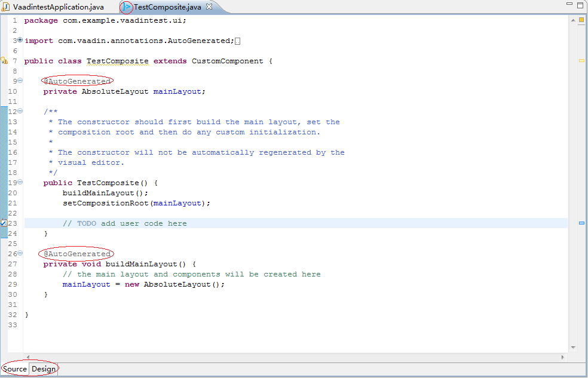This screenshot has width=588, height=378.
Task: Click AbsoluteLayout type on line 10
Action: coord(115,91)
